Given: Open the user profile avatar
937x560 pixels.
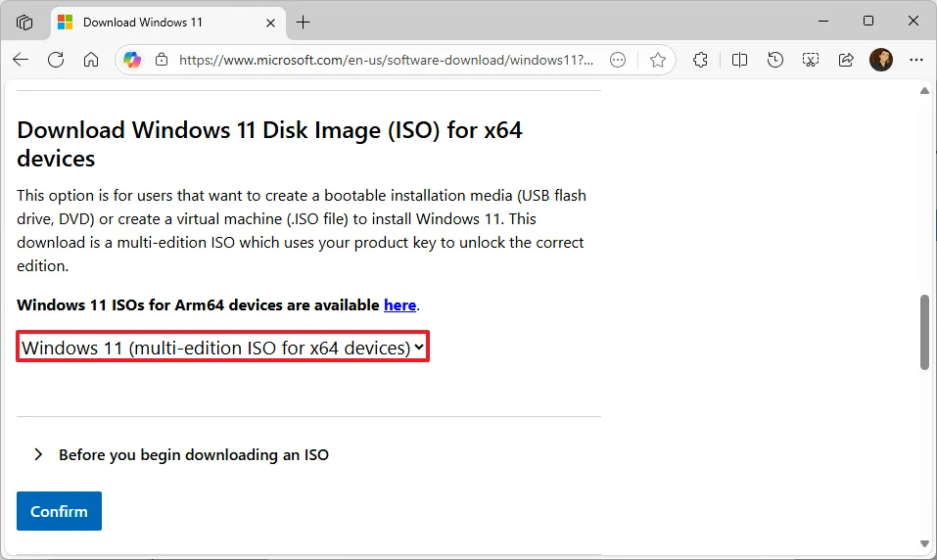Looking at the screenshot, I should 881,60.
